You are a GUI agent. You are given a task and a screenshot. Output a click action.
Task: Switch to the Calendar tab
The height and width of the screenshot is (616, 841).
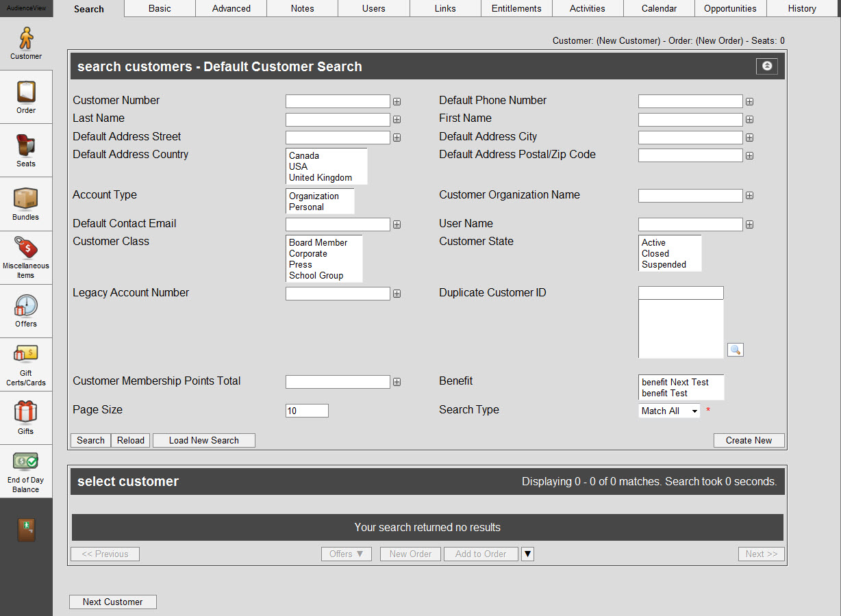click(659, 8)
